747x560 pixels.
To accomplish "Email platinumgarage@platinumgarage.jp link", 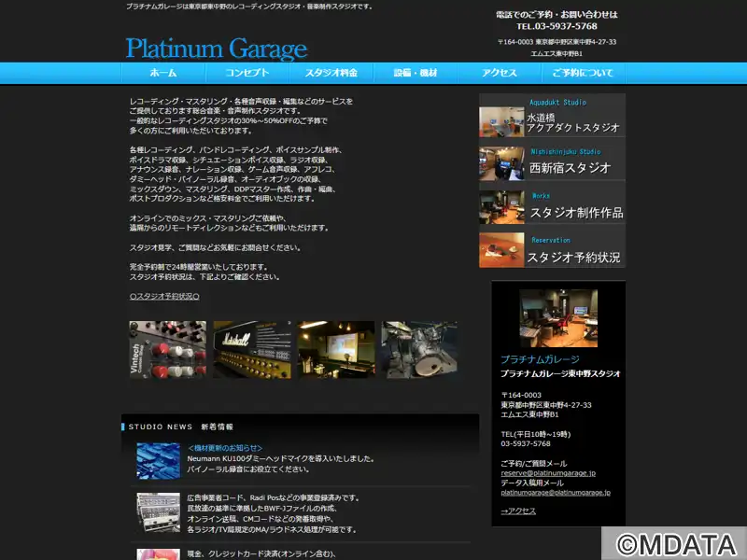I will click(556, 493).
